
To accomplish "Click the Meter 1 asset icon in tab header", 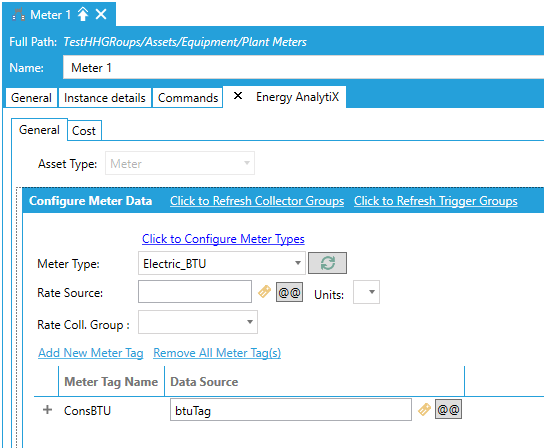I will click(18, 15).
